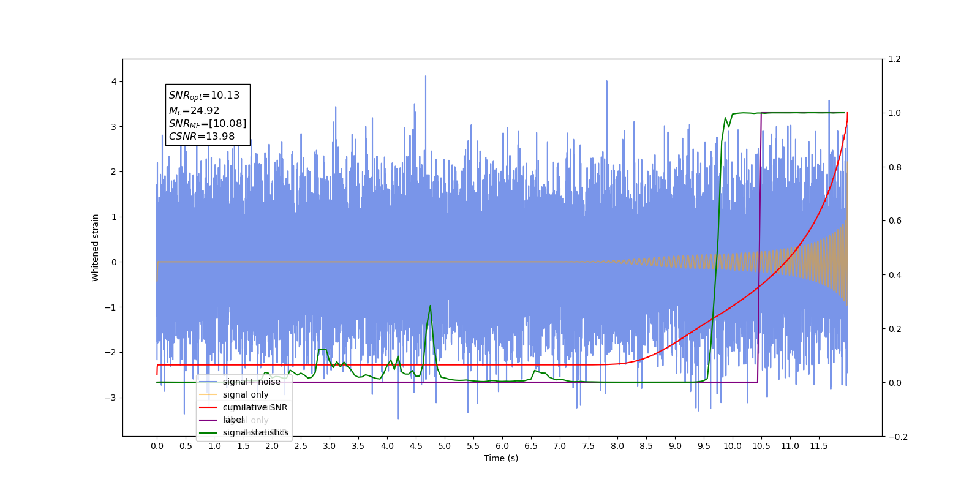The height and width of the screenshot is (490, 980).
Task: Click the 0.6 tick on right axis
Action: (895, 221)
